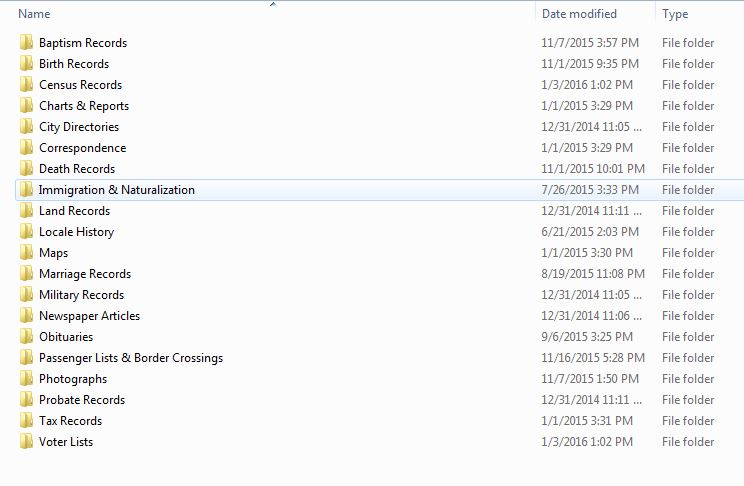The image size is (744, 486).
Task: Click the date 7/26/2015 3:33 PM
Action: pos(590,190)
